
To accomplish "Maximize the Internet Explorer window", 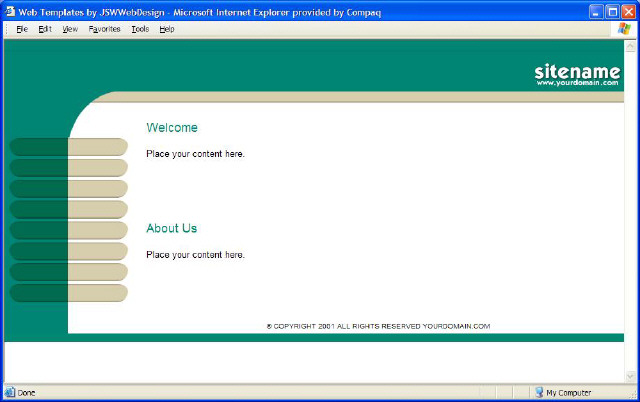I will pyautogui.click(x=612, y=10).
